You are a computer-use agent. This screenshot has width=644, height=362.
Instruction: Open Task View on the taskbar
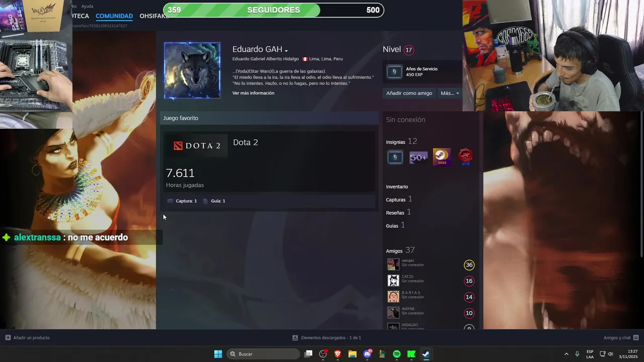[308, 354]
